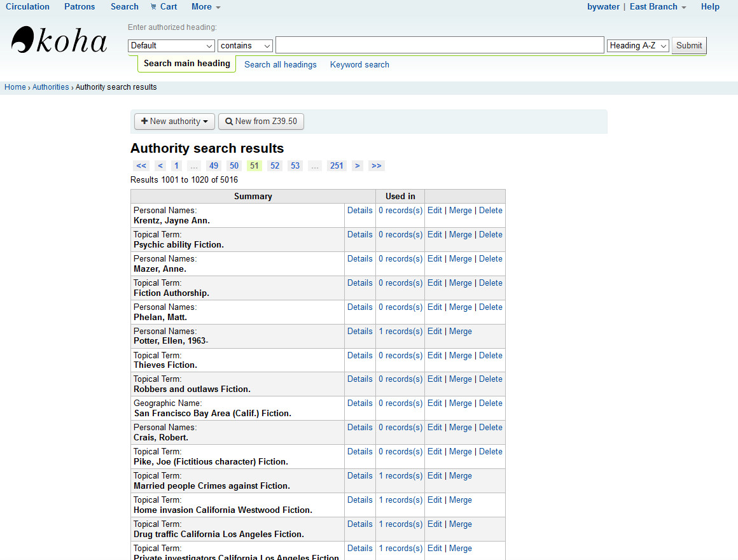Open the Heading A-Z sort dropdown
Image resolution: width=738 pixels, height=560 pixels.
638,46
